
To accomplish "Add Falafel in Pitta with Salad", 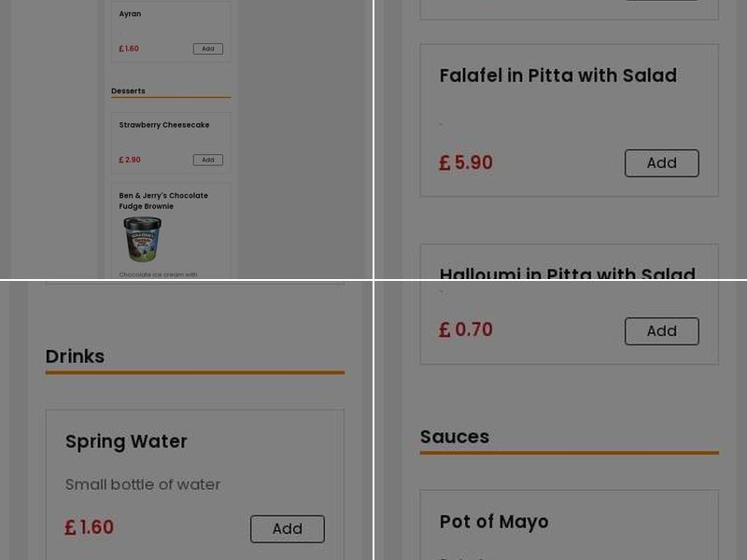I will [x=661, y=163].
